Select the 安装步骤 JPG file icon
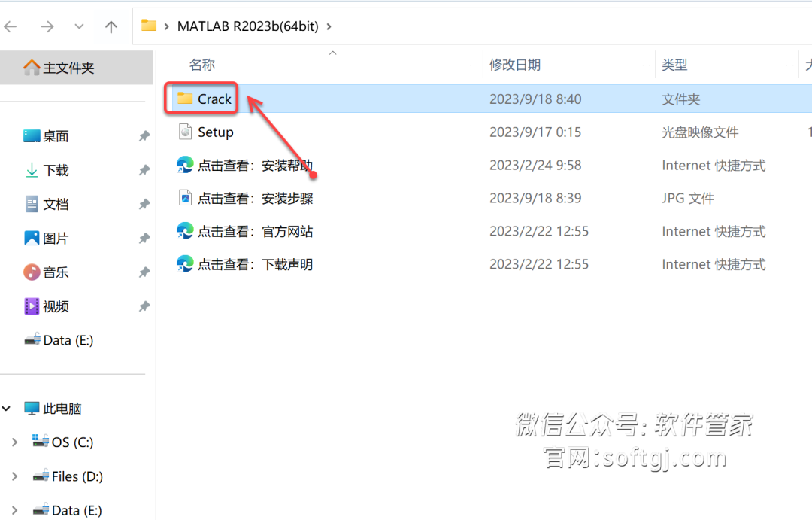The height and width of the screenshot is (520, 812). coord(185,197)
